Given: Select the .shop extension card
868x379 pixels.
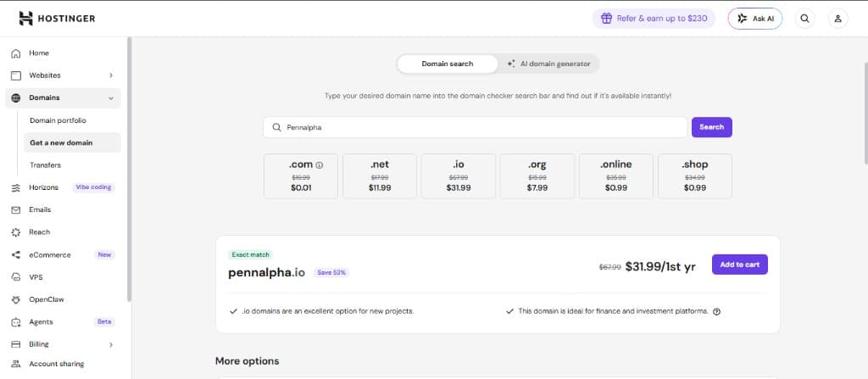Looking at the screenshot, I should [x=695, y=176].
